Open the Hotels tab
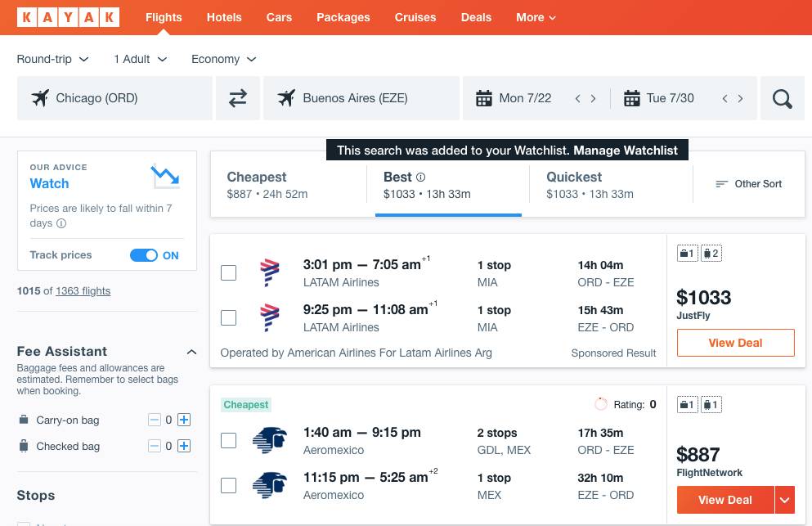 224,17
